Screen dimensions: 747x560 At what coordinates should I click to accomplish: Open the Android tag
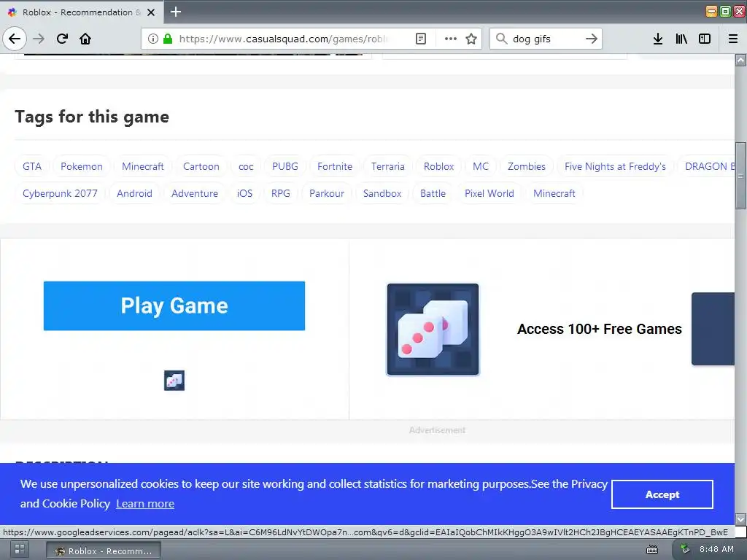[x=134, y=194]
